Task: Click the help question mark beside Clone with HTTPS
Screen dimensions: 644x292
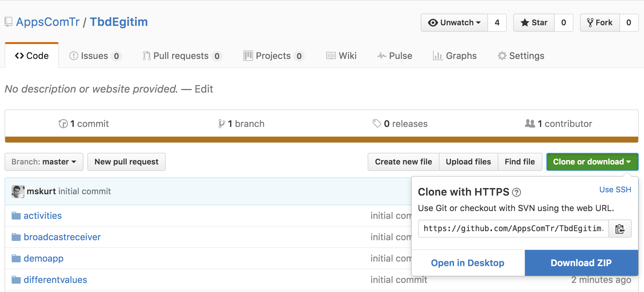Action: point(516,192)
